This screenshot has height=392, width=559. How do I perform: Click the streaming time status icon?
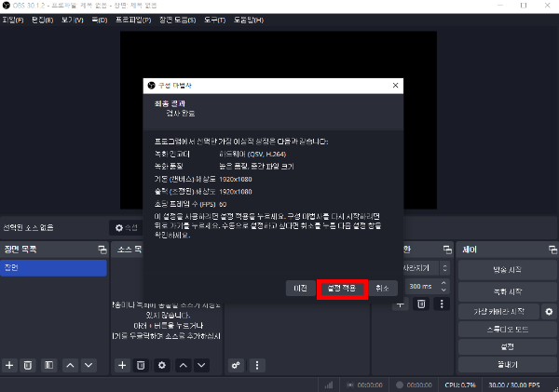pyautogui.click(x=350, y=385)
